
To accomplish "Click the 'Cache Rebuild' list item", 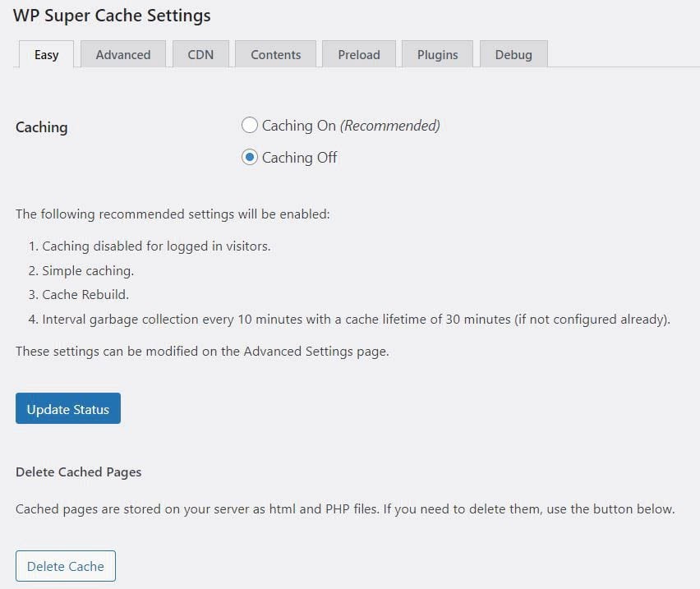I will 85,295.
